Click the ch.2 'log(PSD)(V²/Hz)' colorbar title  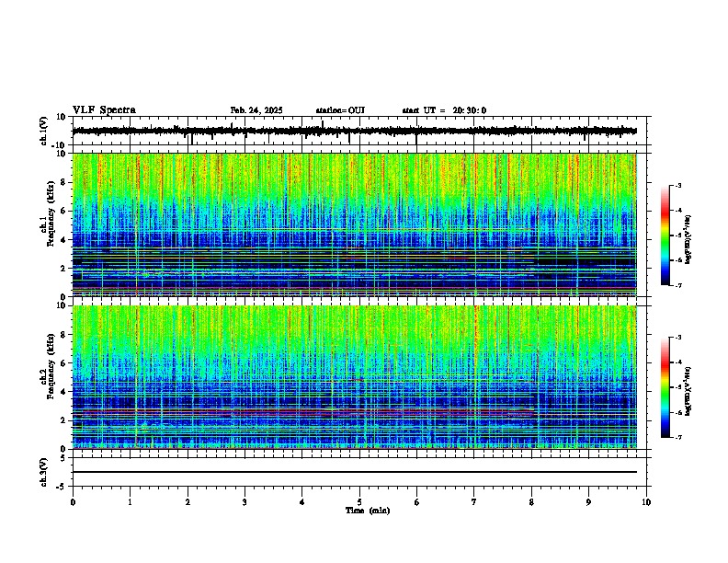click(x=688, y=391)
